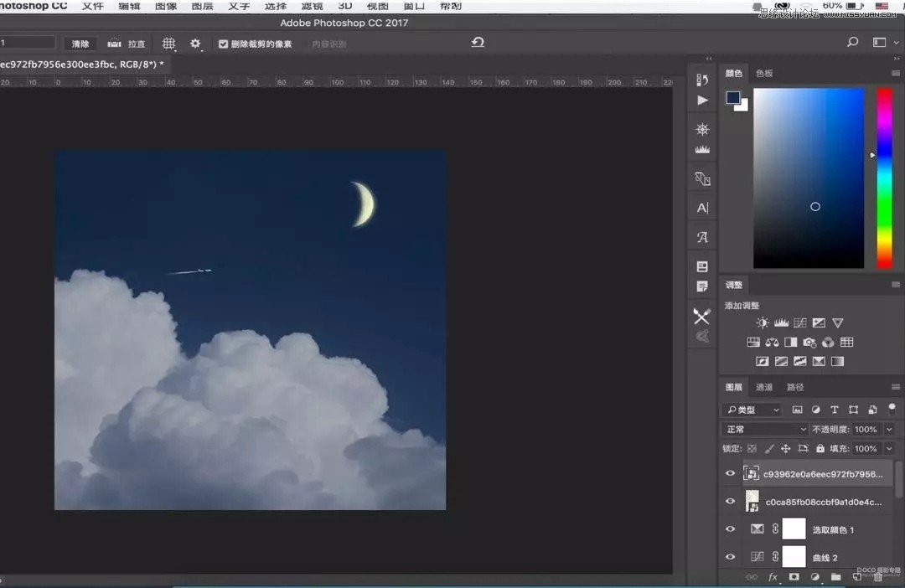Open the crop overlay grid options dropdown

pyautogui.click(x=168, y=44)
